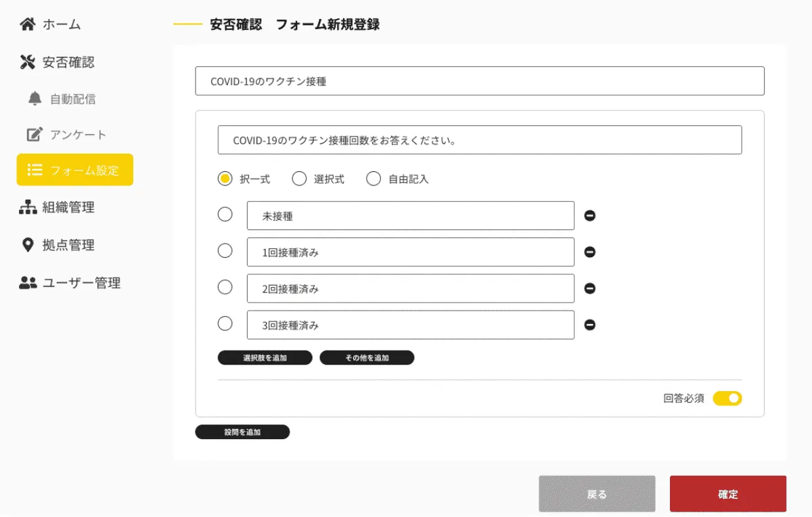The width and height of the screenshot is (812, 517).
Task: Click the 選択肢を追加 button
Action: (x=264, y=357)
